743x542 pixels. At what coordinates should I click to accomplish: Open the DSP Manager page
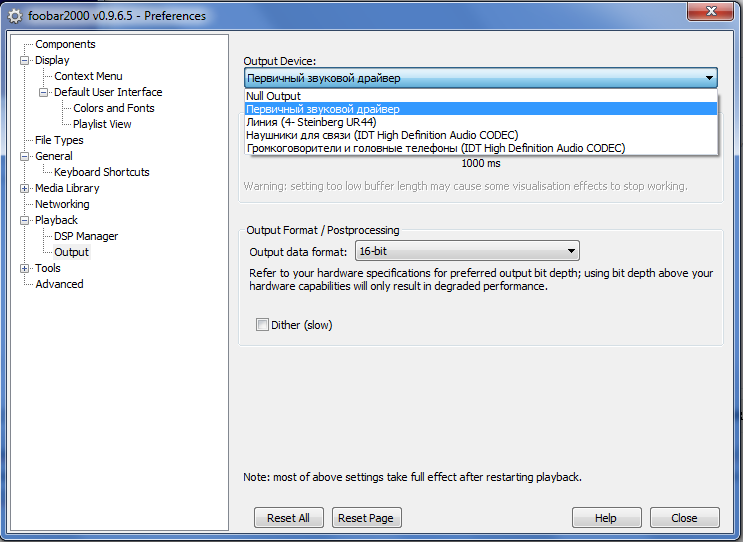pyautogui.click(x=86, y=236)
